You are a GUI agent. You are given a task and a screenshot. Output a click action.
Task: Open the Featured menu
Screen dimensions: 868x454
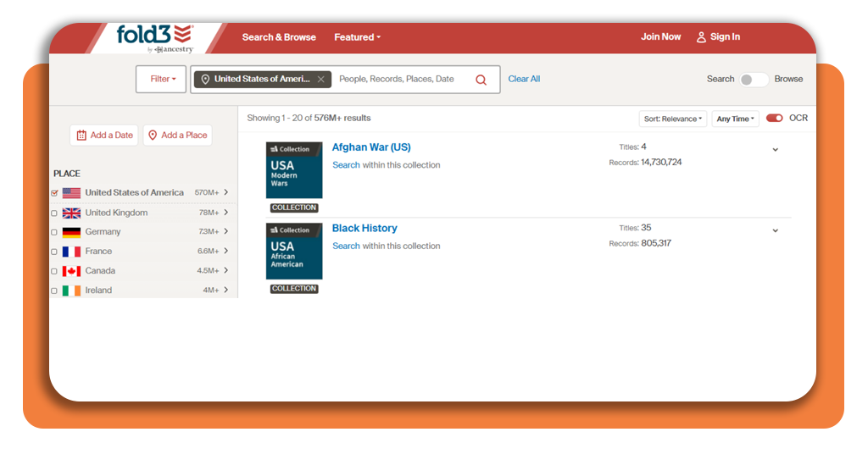(357, 37)
